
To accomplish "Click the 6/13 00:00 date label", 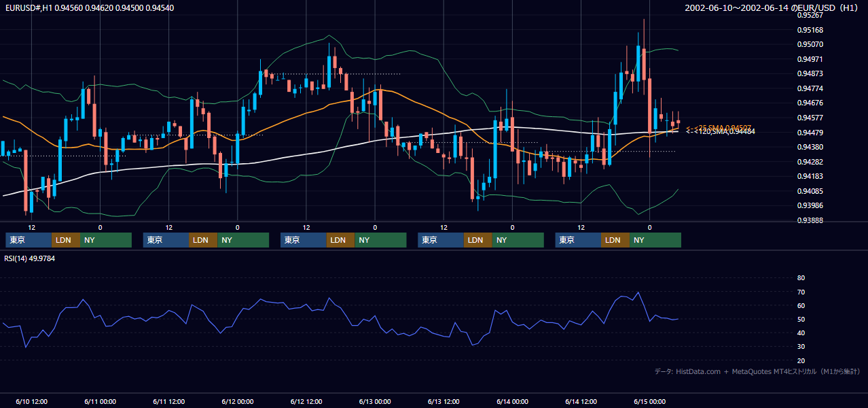I will point(375,401).
